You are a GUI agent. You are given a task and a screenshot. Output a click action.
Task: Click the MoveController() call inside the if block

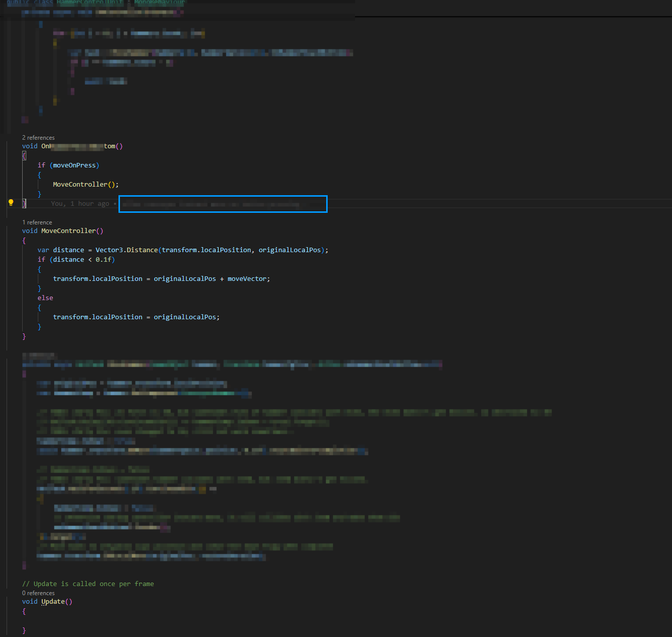tap(80, 185)
